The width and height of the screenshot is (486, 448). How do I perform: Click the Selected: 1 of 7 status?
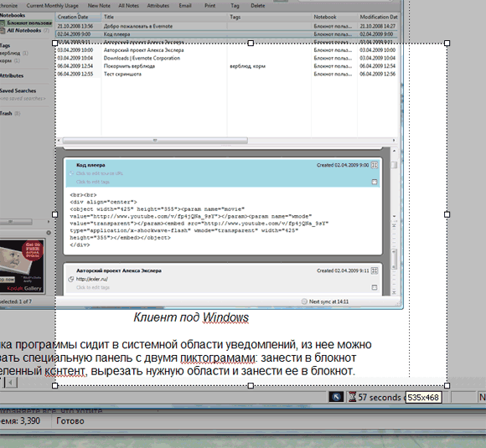click(15, 301)
